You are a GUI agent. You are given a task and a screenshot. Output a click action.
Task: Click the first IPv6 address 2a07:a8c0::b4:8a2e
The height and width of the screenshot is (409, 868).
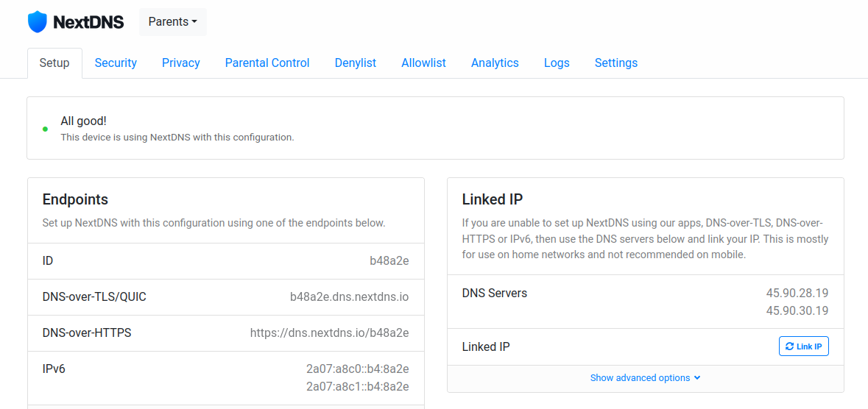pos(357,369)
